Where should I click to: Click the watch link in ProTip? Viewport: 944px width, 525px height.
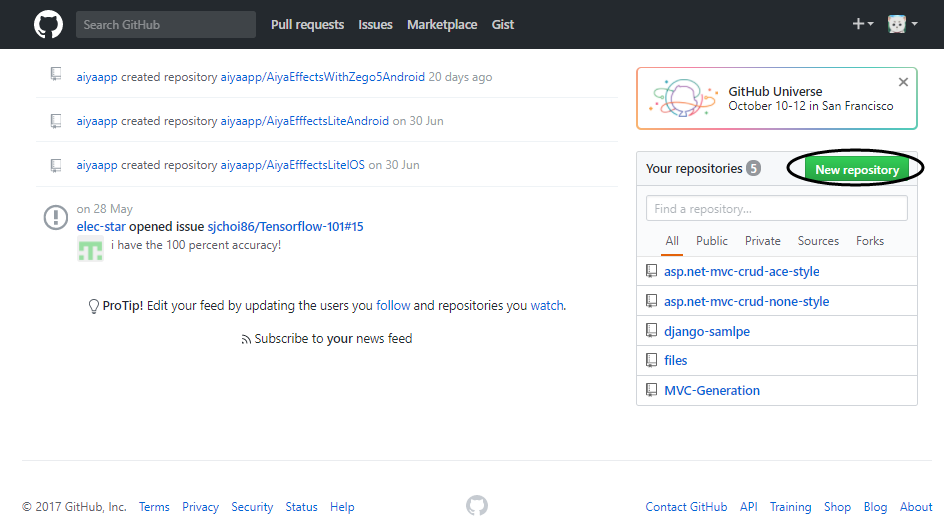point(547,305)
